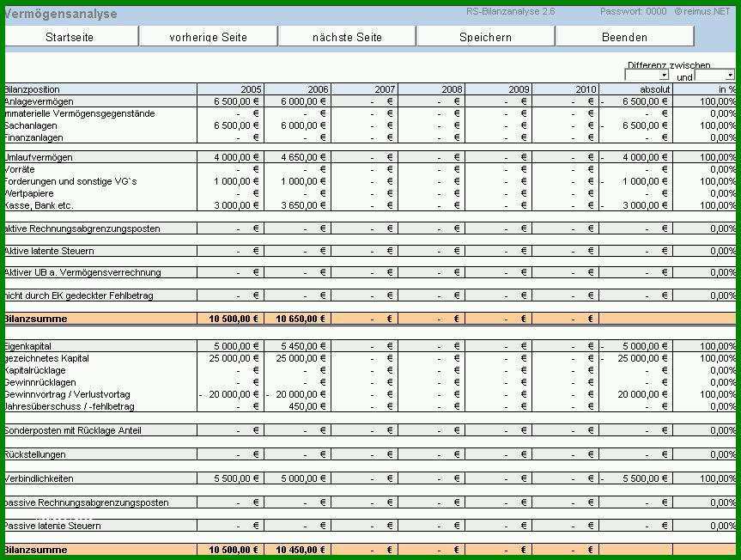Click the Beenden button
The width and height of the screenshot is (741, 560).
[624, 37]
